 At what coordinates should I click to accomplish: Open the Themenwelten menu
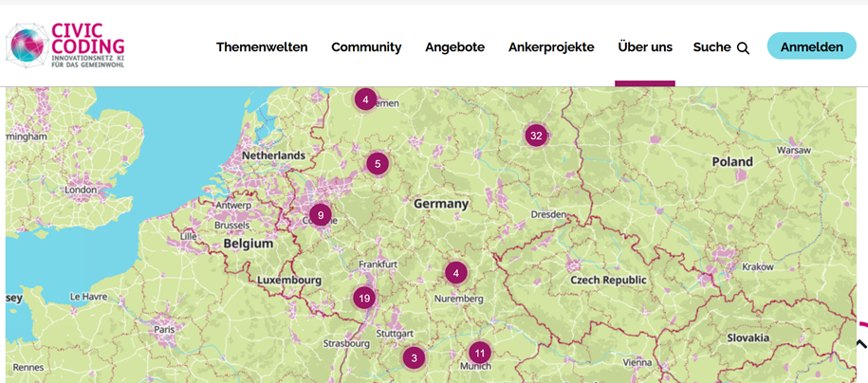(262, 47)
